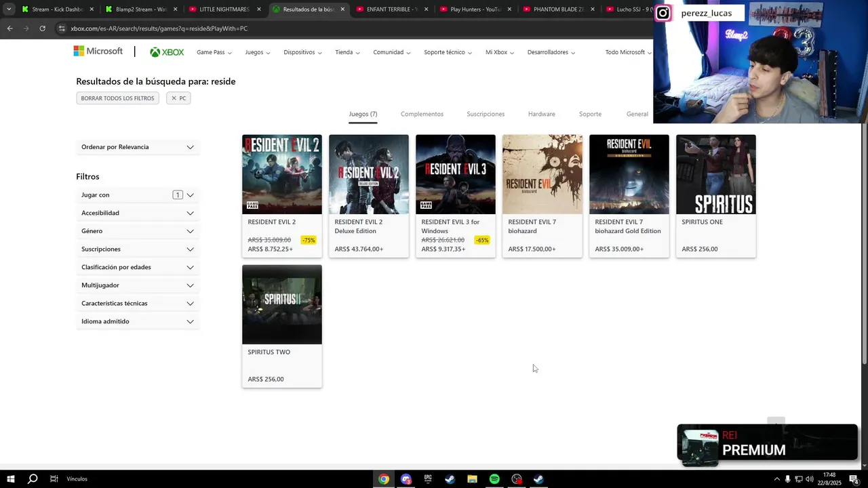Image resolution: width=868 pixels, height=488 pixels.
Task: Click the microphone tray icon
Action: 787,479
